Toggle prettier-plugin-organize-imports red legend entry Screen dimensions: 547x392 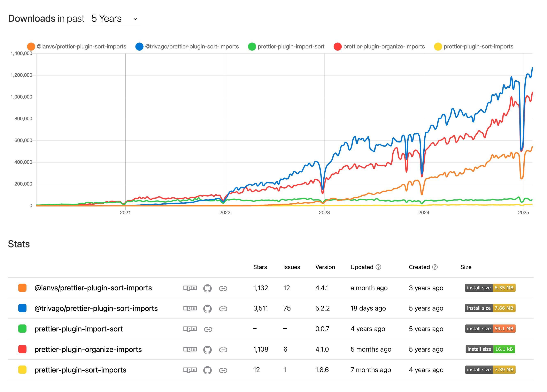pyautogui.click(x=379, y=47)
